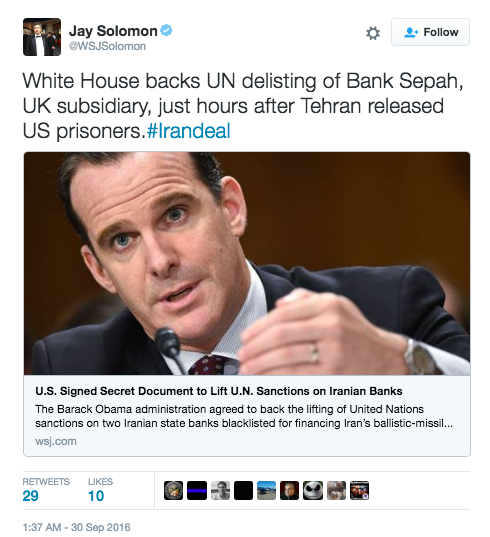Click the wsj.com source link
Screen dimensions: 490x537
point(56,441)
